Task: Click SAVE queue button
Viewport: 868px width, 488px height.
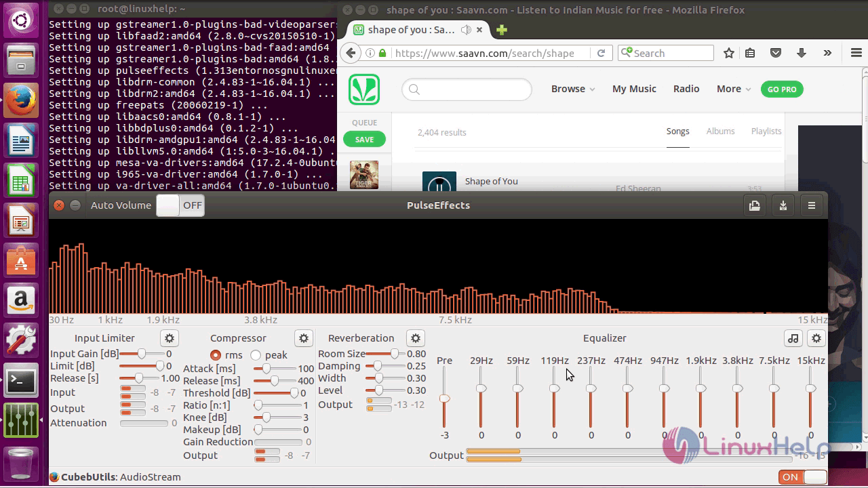Action: pos(364,140)
